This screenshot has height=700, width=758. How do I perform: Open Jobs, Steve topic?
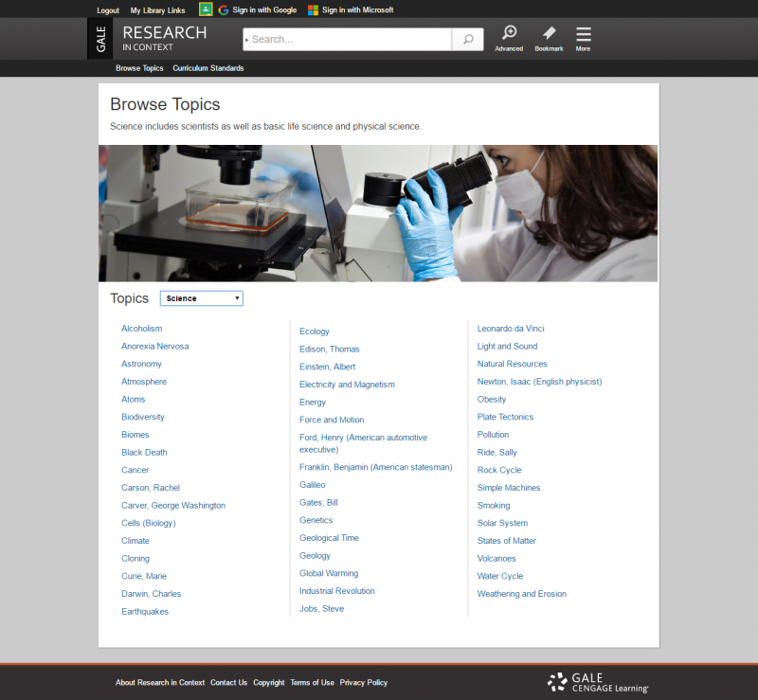tap(321, 609)
